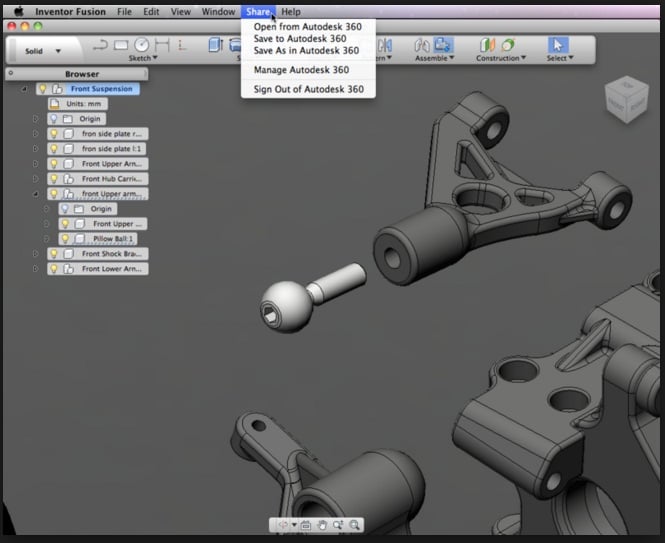Viewport: 665px width, 543px height.
Task: Open the Window menu
Action: [x=218, y=11]
